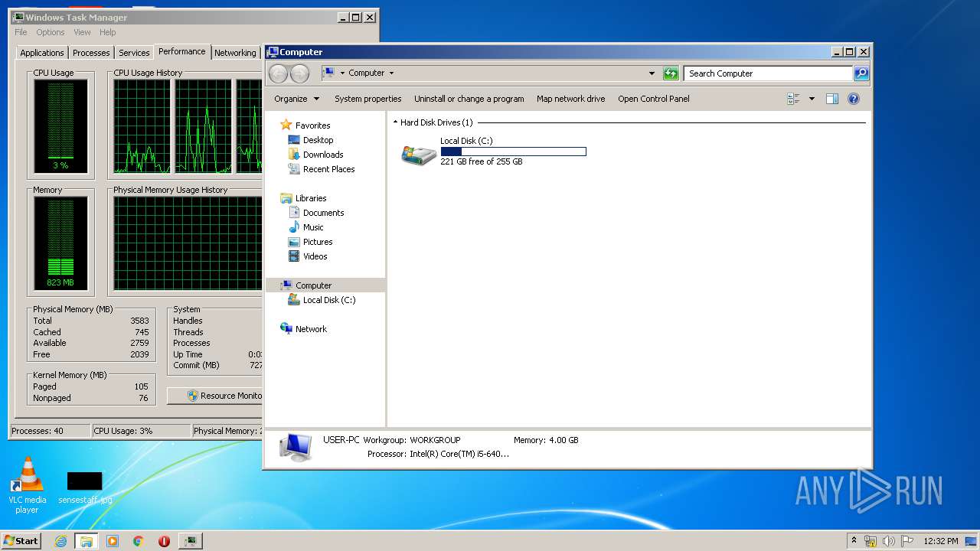
Task: Click the 221 GB free of 255 GB text
Action: click(x=482, y=161)
